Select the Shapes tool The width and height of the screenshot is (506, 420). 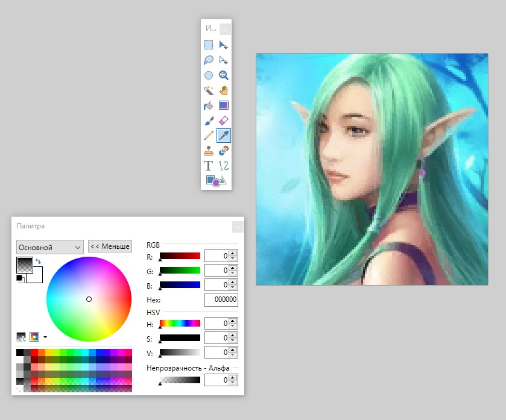pos(216,181)
